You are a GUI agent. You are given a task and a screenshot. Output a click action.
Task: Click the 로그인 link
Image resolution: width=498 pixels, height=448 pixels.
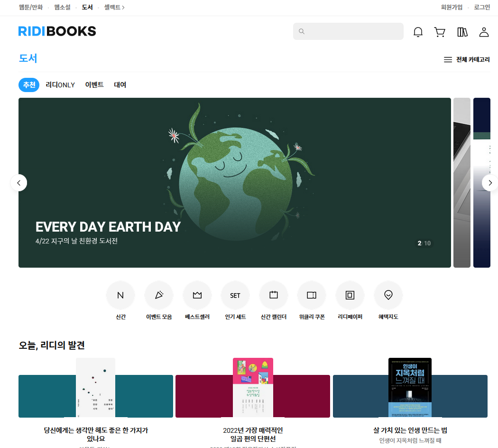pos(482,7)
